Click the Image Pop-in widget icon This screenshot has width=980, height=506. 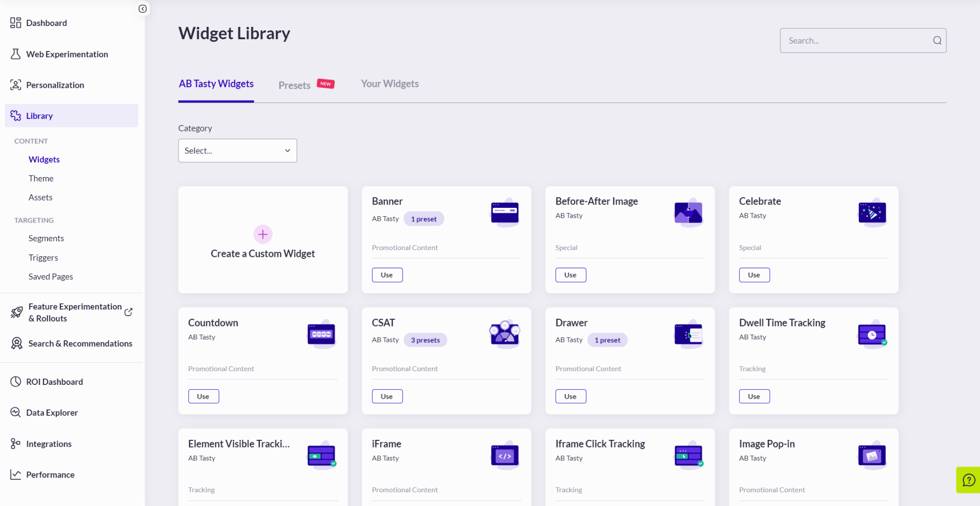point(872,455)
